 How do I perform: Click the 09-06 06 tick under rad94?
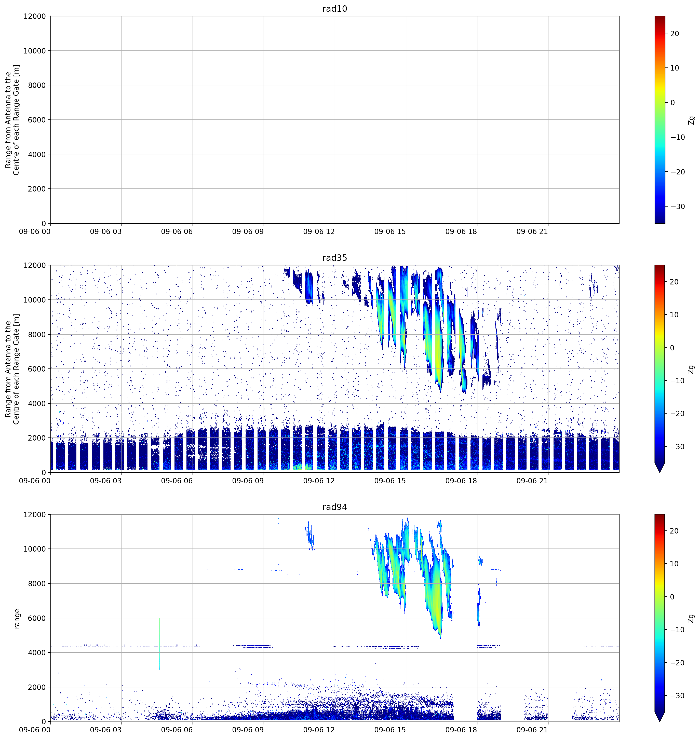click(x=177, y=730)
